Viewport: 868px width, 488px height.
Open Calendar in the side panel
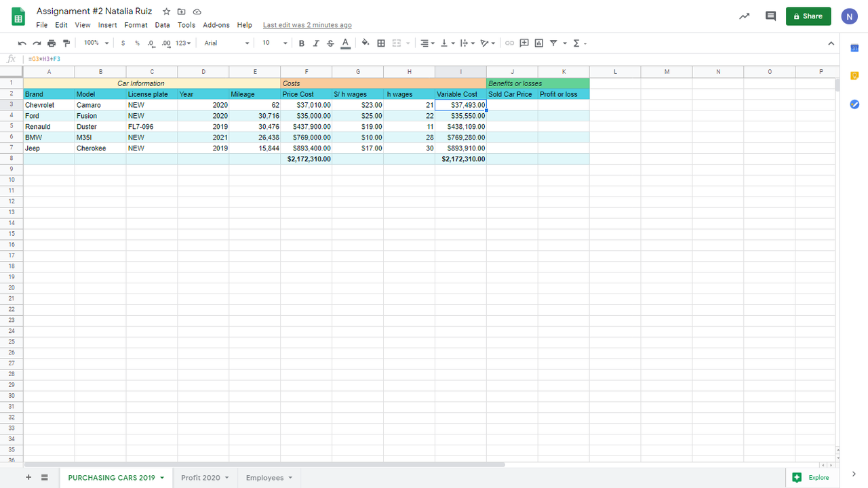click(854, 47)
